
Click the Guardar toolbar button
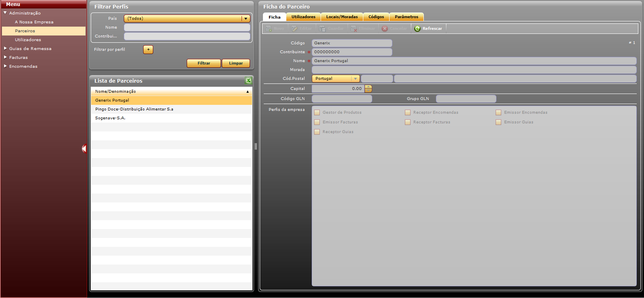331,29
